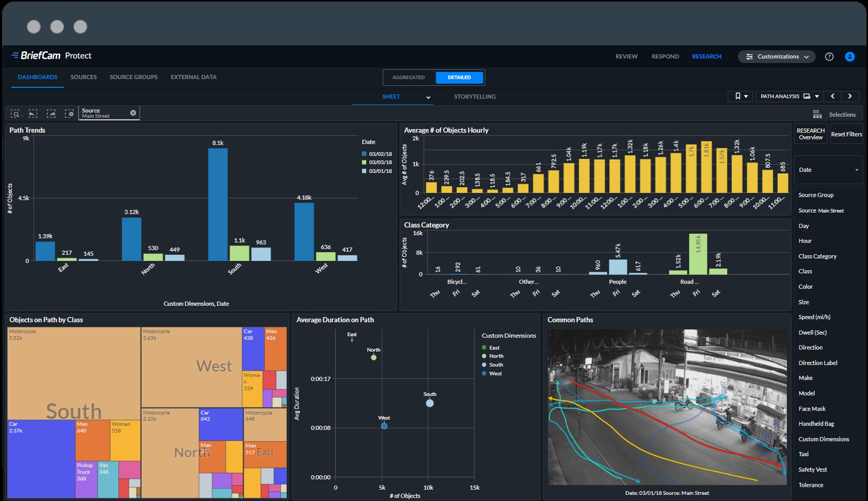This screenshot has width=868, height=501.
Task: Open the Selections tool grid icon
Action: click(x=817, y=114)
